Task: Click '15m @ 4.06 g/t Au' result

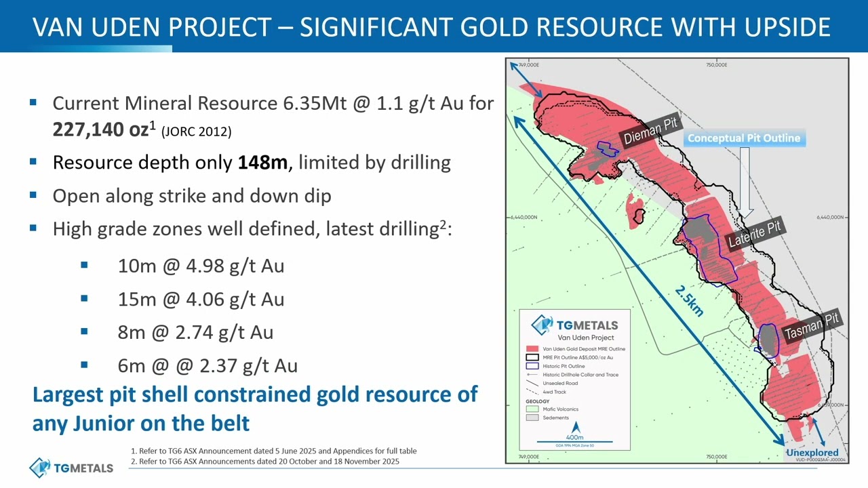Action: coord(201,299)
